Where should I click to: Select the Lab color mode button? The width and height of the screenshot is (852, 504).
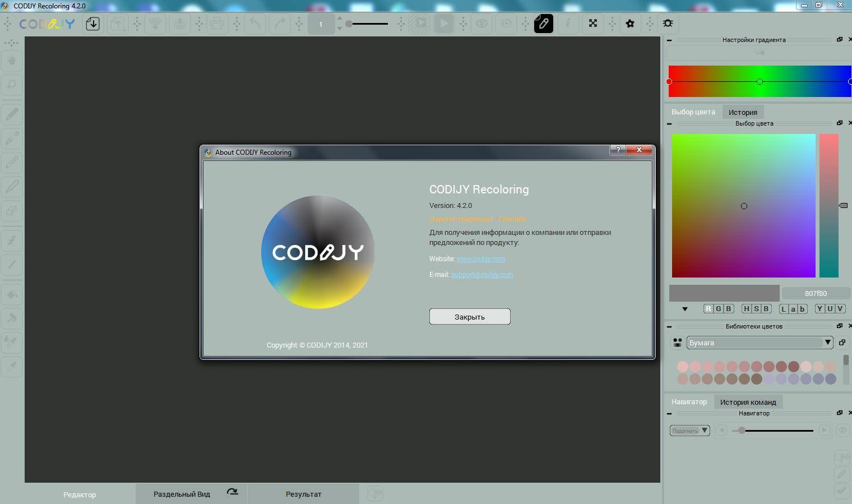[x=794, y=309]
